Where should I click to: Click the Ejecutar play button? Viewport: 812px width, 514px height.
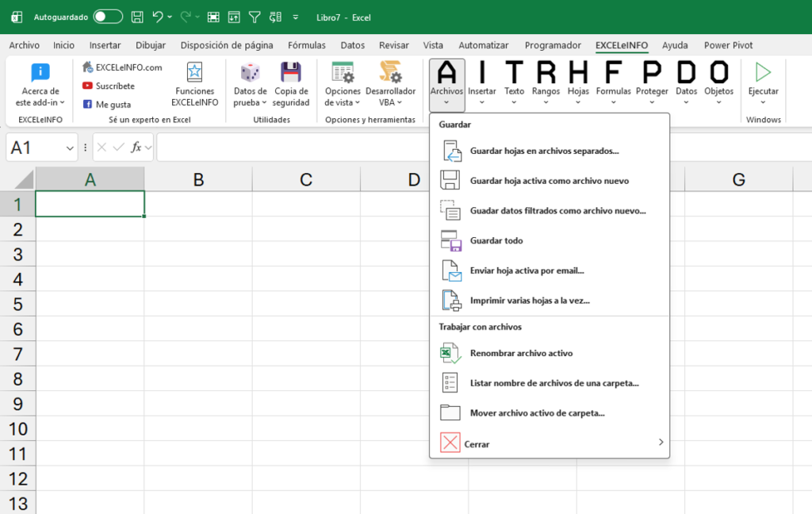tap(763, 85)
